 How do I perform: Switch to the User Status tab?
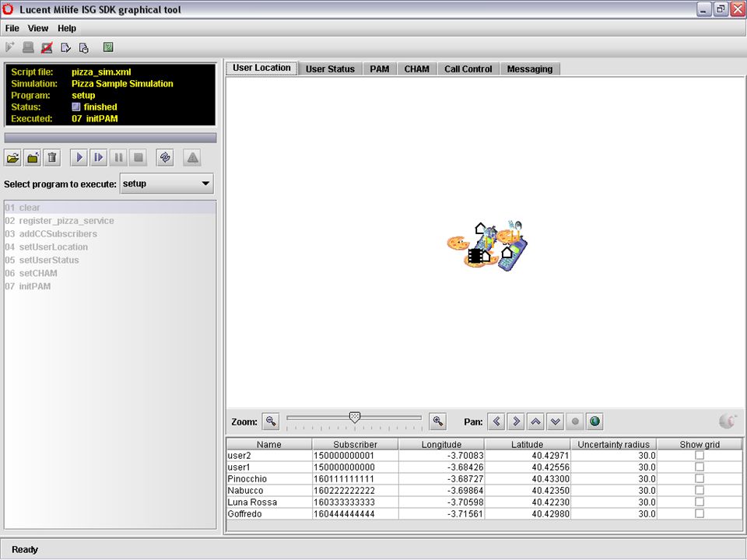coord(330,69)
